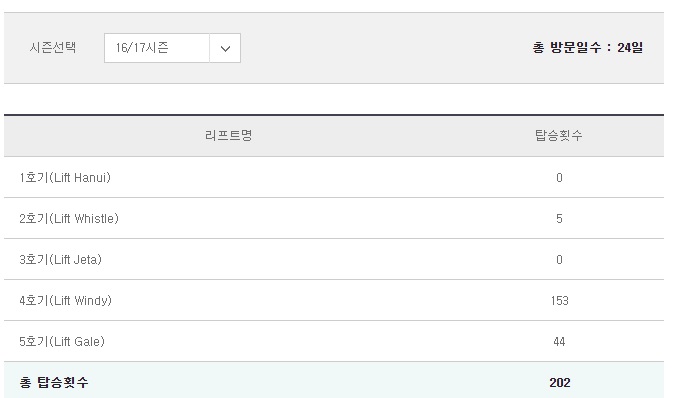
Task: Click the 시즌선택 label
Action: click(x=53, y=47)
